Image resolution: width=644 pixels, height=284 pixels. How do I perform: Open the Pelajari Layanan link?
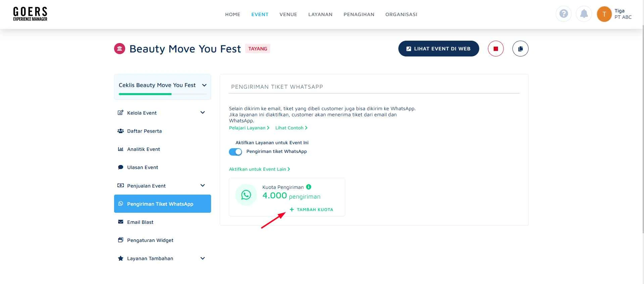tap(249, 128)
